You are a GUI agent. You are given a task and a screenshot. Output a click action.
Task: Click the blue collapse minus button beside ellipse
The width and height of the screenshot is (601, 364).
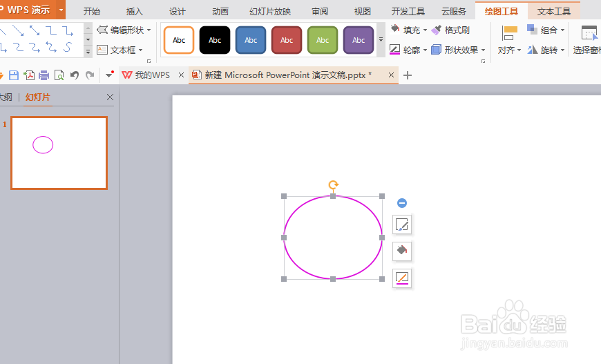(402, 203)
